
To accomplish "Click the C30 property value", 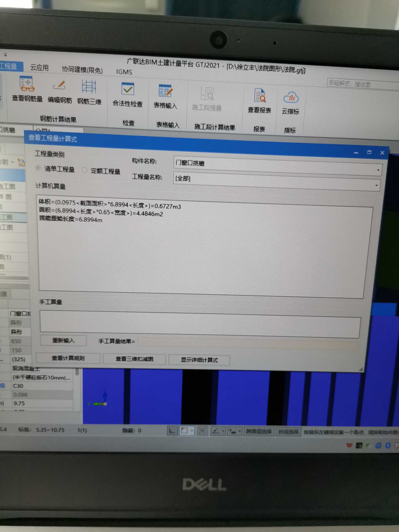I will [x=18, y=386].
